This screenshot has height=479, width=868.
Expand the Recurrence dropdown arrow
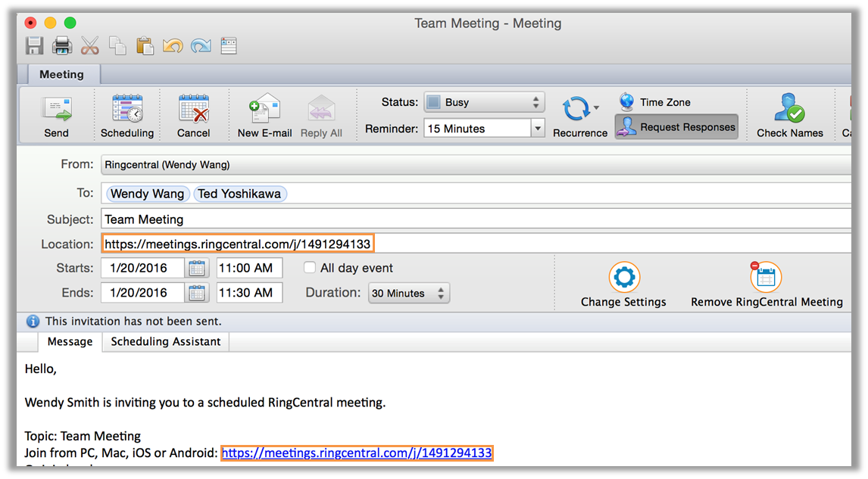point(596,108)
